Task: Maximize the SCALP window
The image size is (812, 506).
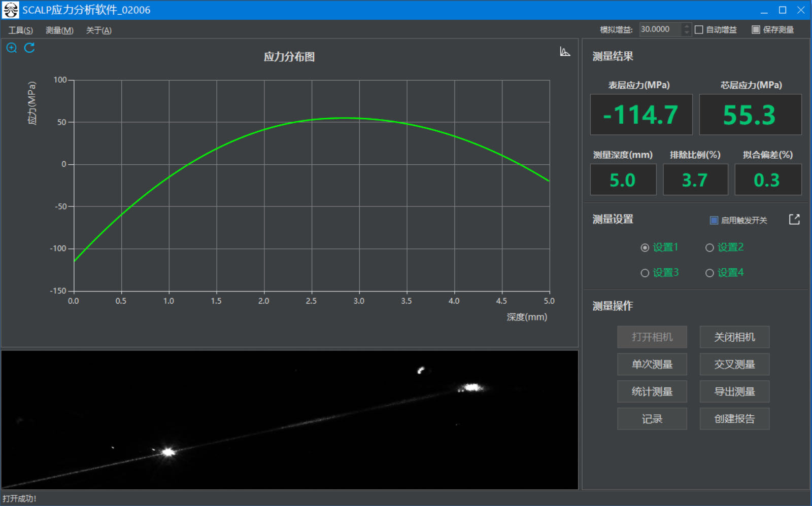Action: [x=783, y=10]
